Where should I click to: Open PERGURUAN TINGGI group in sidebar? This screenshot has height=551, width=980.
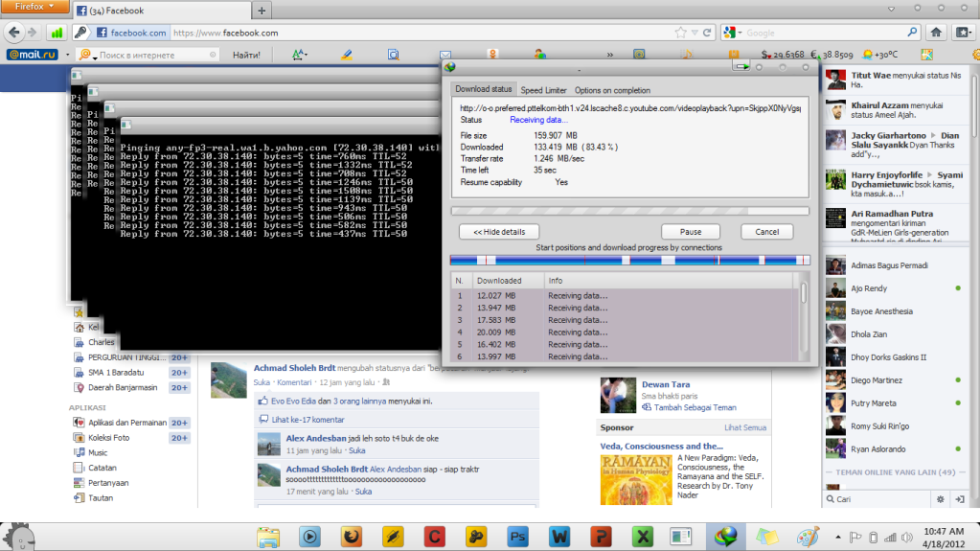126,357
